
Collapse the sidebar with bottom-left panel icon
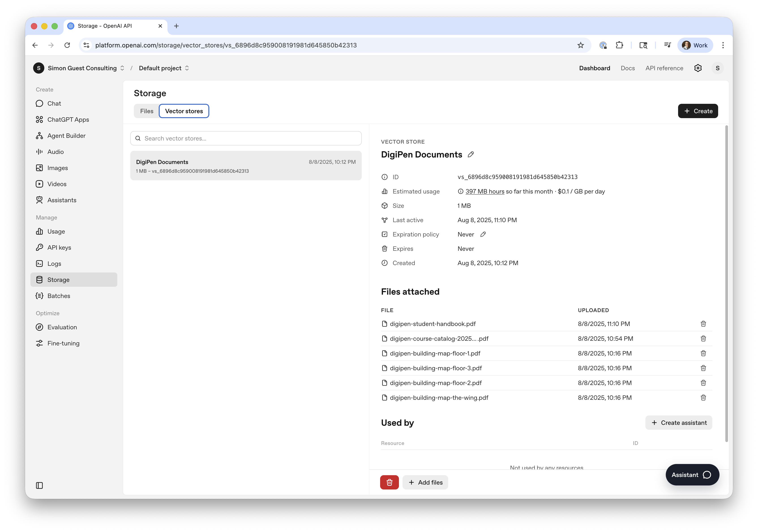[39, 485]
